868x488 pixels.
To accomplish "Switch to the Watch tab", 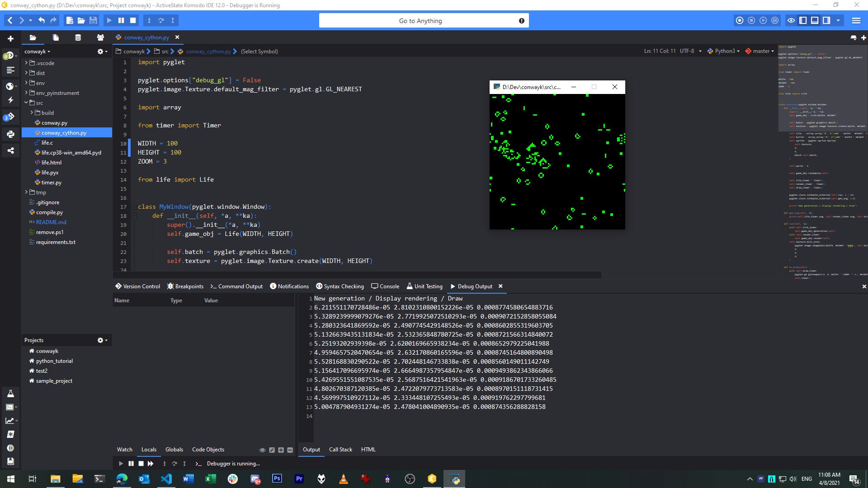I will click(125, 450).
